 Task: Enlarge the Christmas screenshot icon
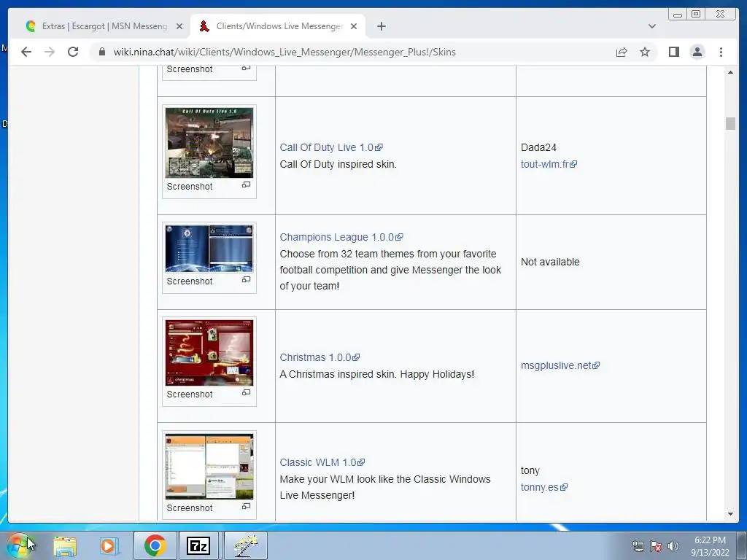tap(246, 392)
